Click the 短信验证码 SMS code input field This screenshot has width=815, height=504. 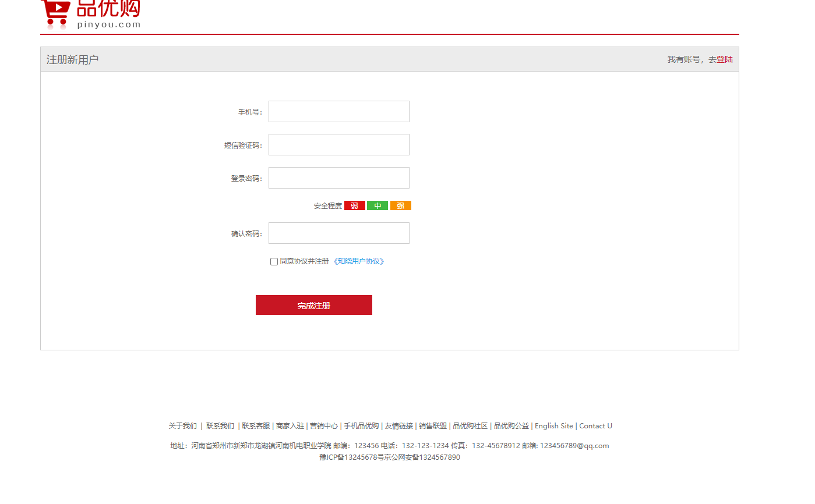pyautogui.click(x=338, y=144)
